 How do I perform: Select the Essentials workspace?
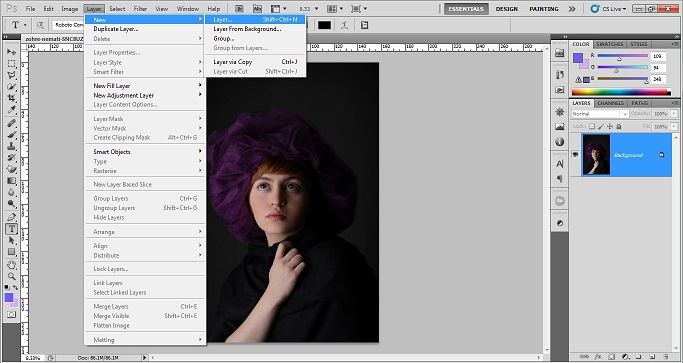point(467,9)
